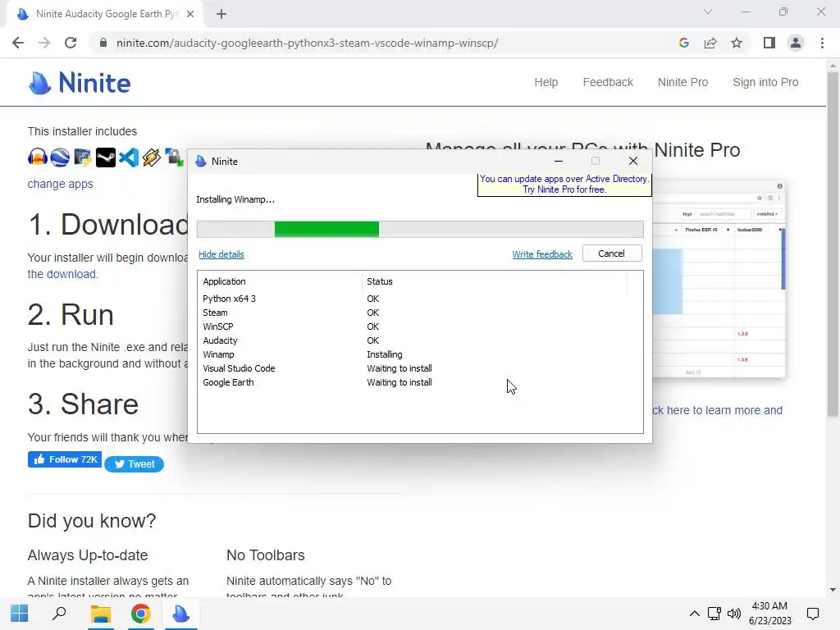Viewport: 840px width, 630px height.
Task: Click the Google Earth globe app icon
Action: click(60, 157)
